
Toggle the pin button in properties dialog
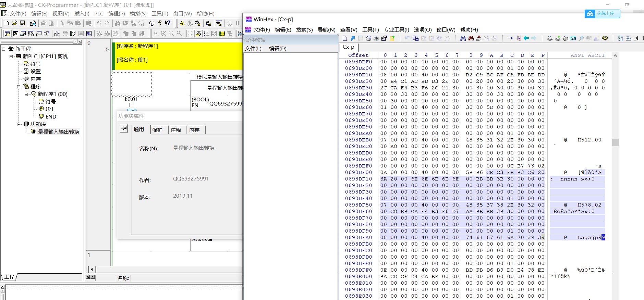point(124,128)
